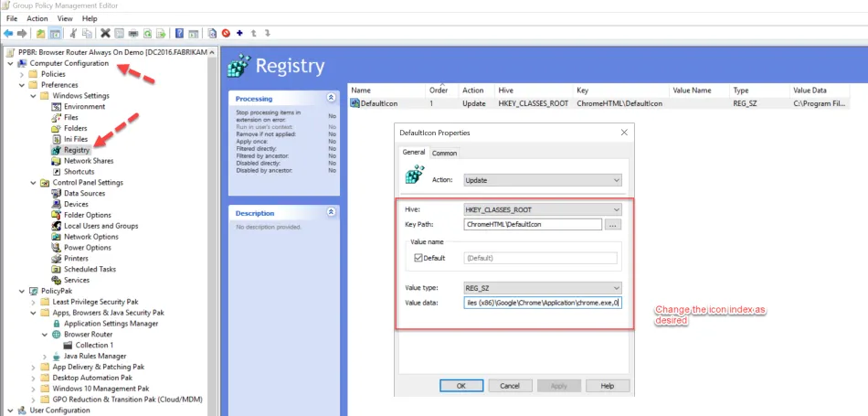Click the Help question mark toolbar icon
Viewport: 868px width, 416px height.
tap(178, 33)
